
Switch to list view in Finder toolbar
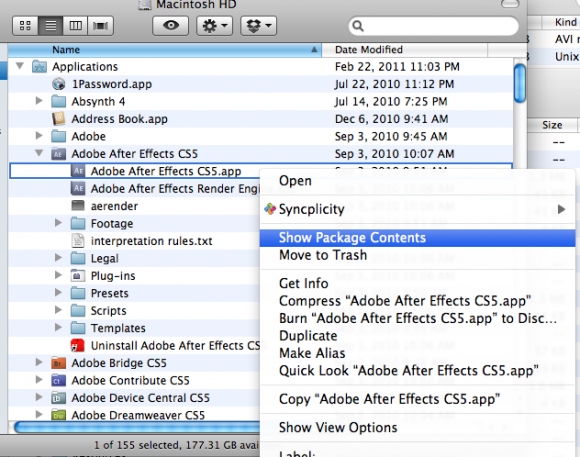click(x=51, y=26)
